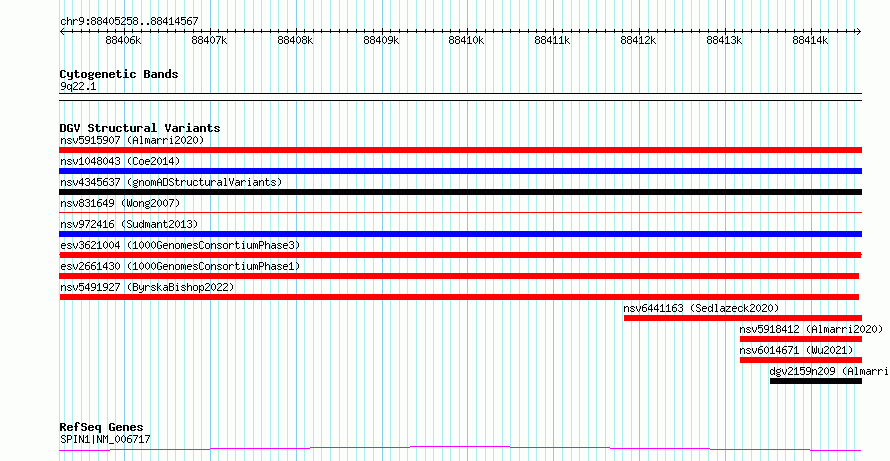Click the nsv1048043 (Coe2014) label
The width and height of the screenshot is (890, 461).
[120, 161]
